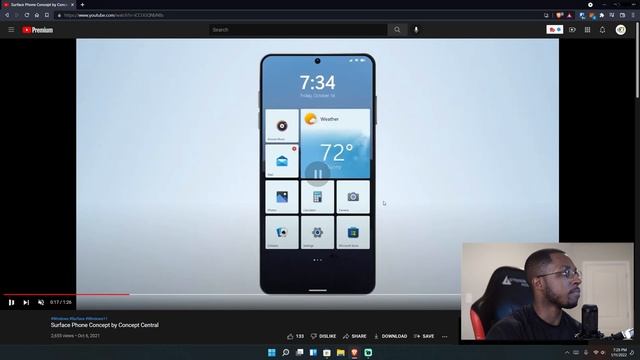Screen dimensions: 640x360
Task: Click the browser back arrow
Action: tap(7, 15)
